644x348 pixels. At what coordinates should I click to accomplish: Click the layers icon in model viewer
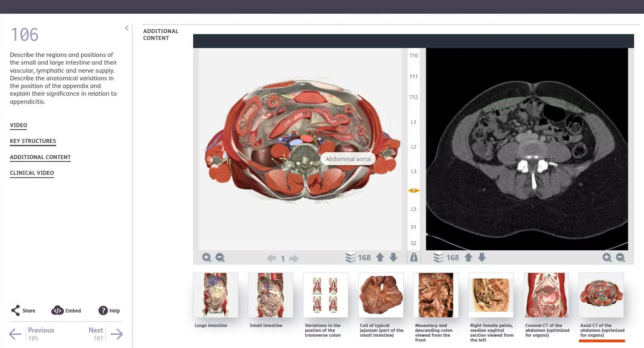click(x=351, y=258)
